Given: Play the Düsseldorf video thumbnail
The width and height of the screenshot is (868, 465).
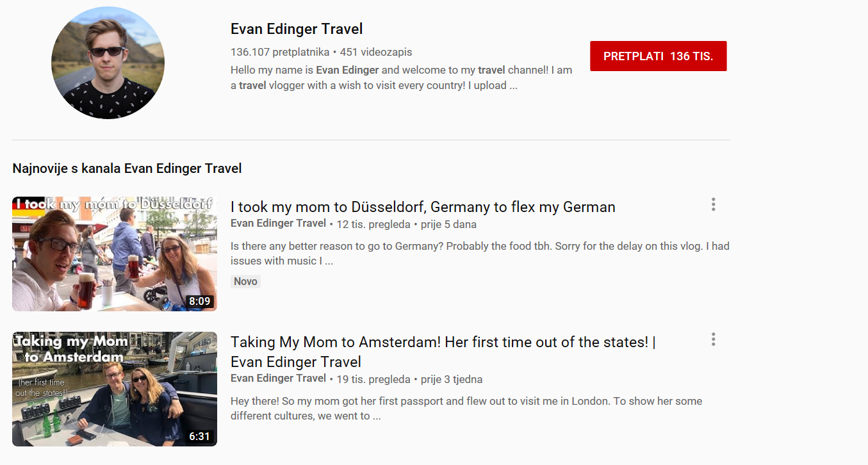Looking at the screenshot, I should click(115, 254).
